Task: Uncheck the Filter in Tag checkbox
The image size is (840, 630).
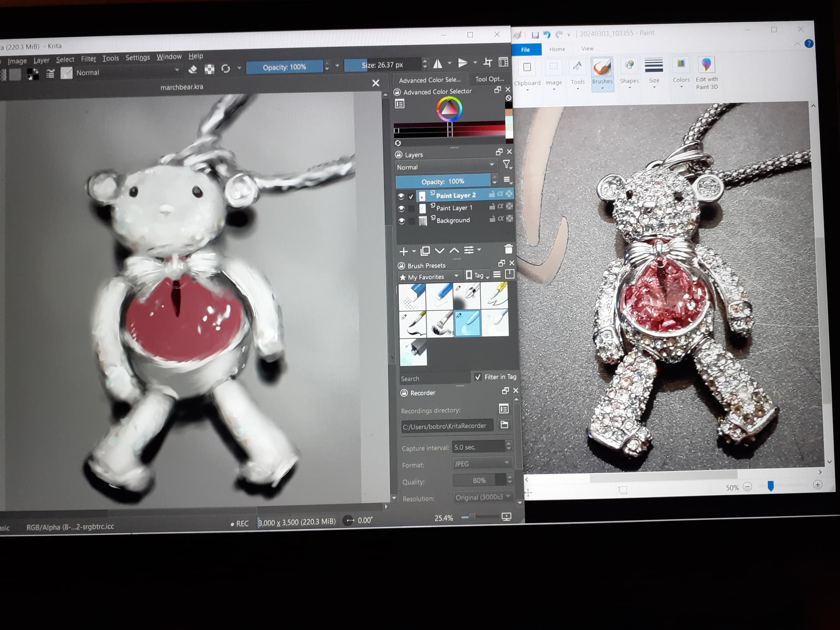Action: pos(478,377)
